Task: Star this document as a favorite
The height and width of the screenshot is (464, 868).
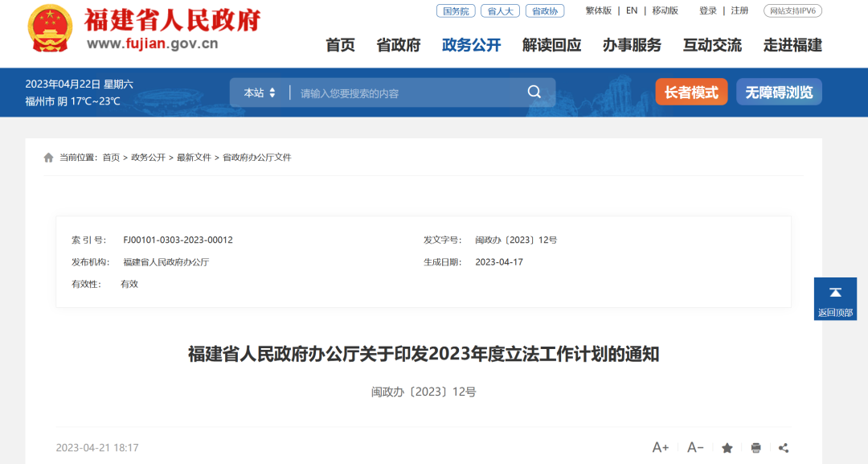Action: 727,447
